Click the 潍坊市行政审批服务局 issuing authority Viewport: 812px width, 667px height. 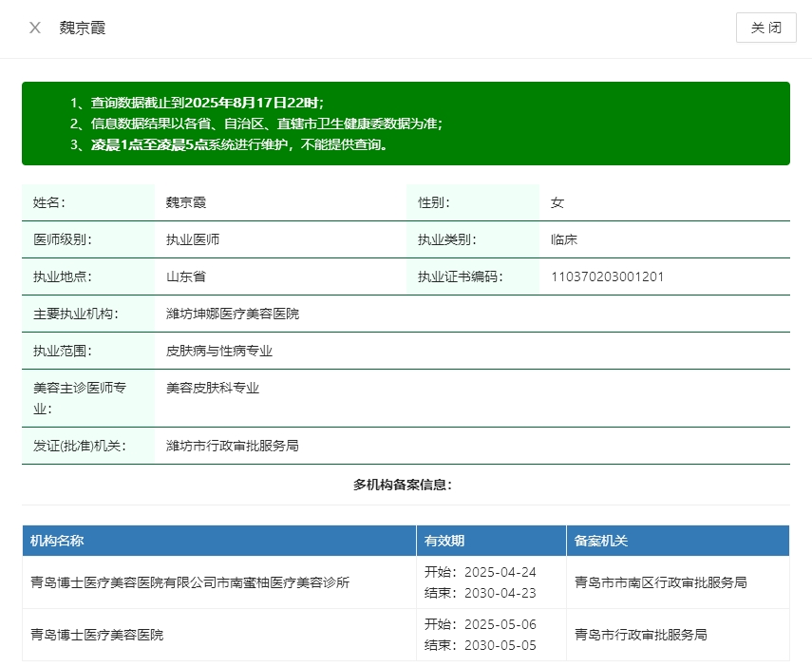click(x=233, y=446)
